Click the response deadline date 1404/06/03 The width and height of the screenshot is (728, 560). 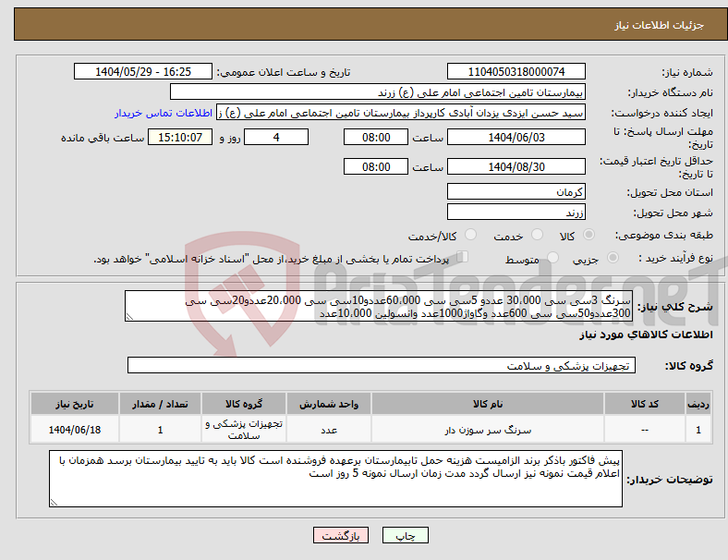click(x=516, y=137)
